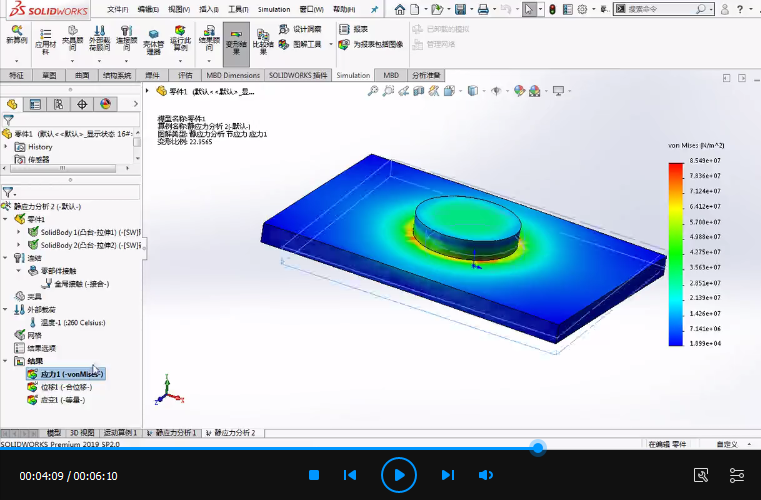Open dropdown arrow next to Print icon
The height and width of the screenshot is (500, 761).
[494, 9]
